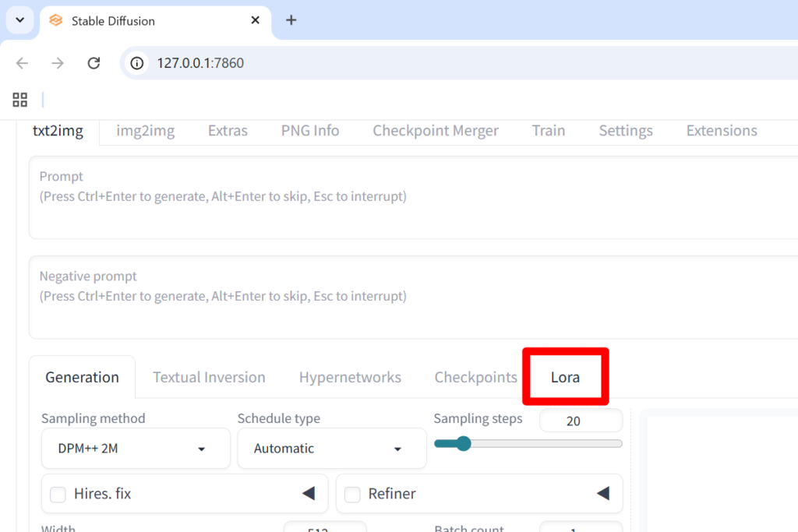Click the browser reload icon
Screen dimensions: 798x532
(x=94, y=63)
